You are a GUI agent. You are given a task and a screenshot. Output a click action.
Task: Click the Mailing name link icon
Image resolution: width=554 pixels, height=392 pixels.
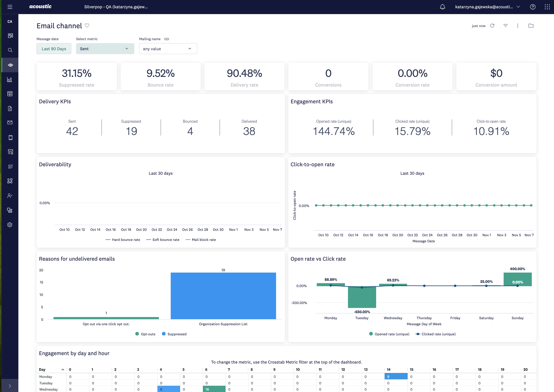pyautogui.click(x=167, y=39)
